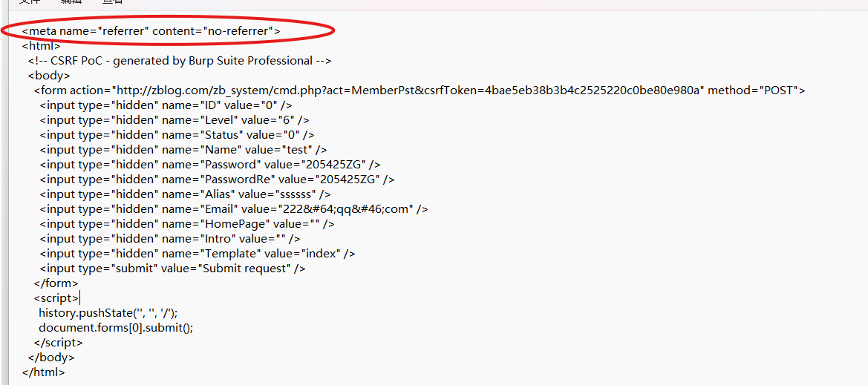Click the history.pushState line
The height and width of the screenshot is (385, 868).
(x=108, y=313)
